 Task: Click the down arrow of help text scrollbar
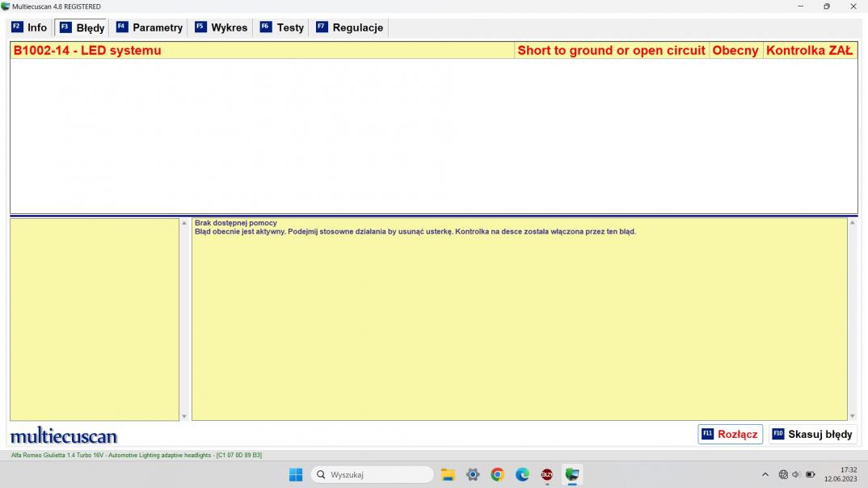click(x=853, y=416)
